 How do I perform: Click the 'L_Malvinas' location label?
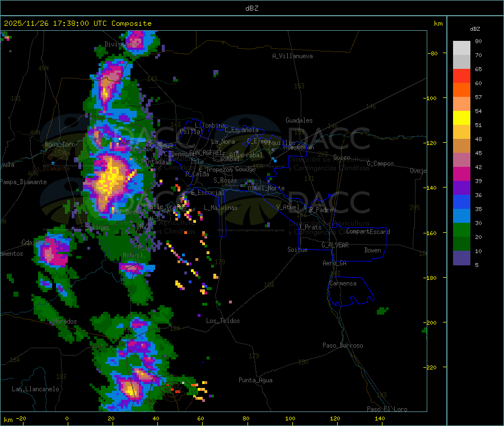pyautogui.click(x=221, y=208)
